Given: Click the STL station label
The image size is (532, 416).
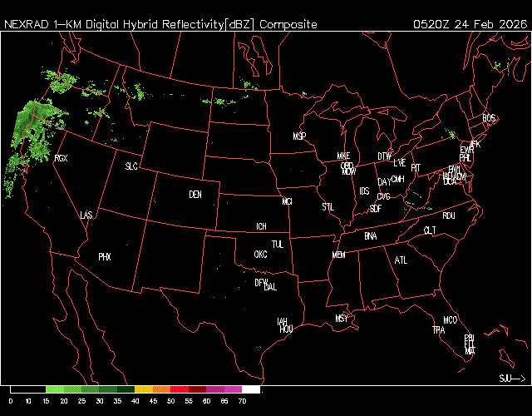Looking at the screenshot, I should pos(328,206).
